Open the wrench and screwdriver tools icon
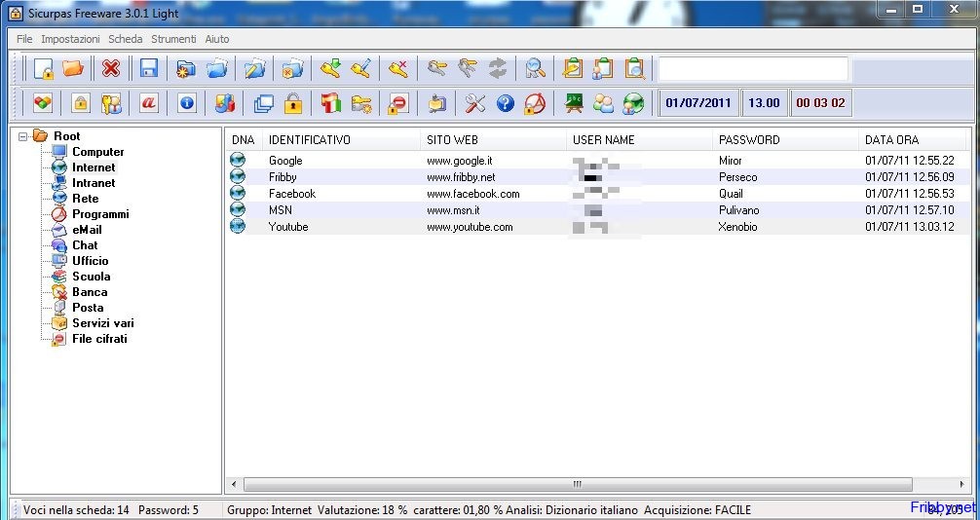The width and height of the screenshot is (980, 520). [x=475, y=104]
